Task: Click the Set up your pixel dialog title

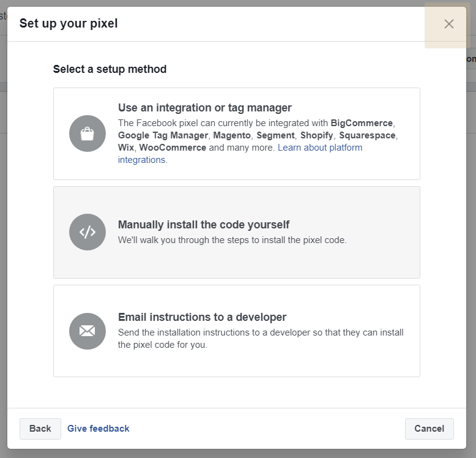Action: (x=69, y=24)
